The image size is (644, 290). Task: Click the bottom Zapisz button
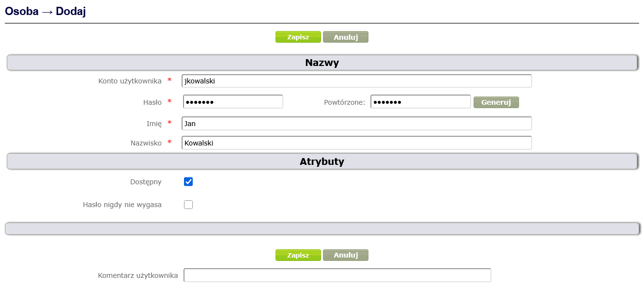click(298, 255)
